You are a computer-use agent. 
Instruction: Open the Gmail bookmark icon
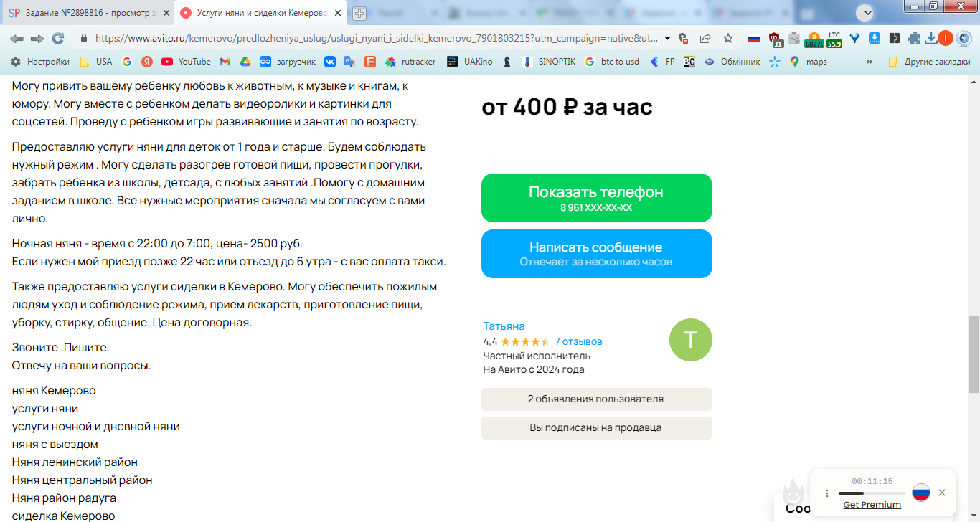(225, 62)
